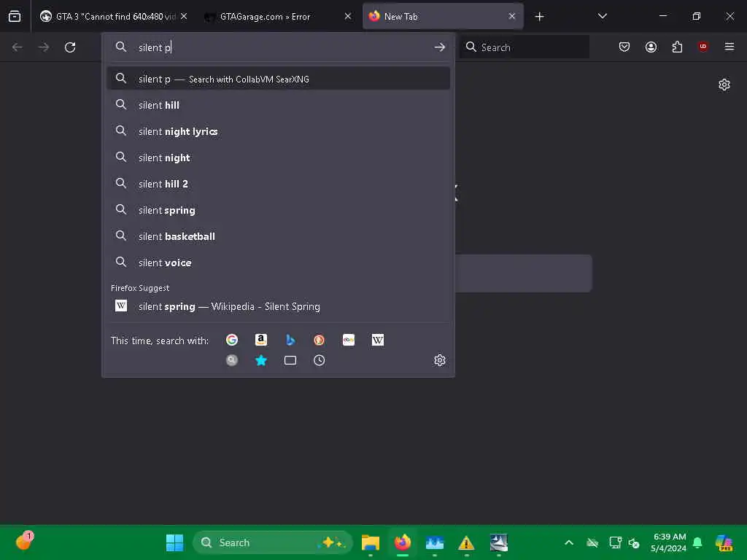Open the Firefox account icon
This screenshot has height=560, width=747.
651,47
